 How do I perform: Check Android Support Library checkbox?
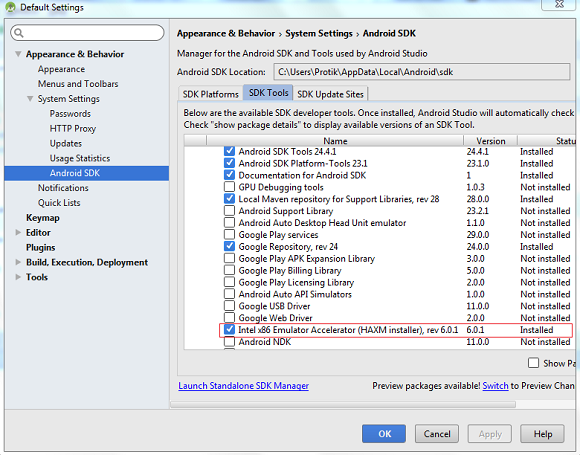click(x=229, y=210)
